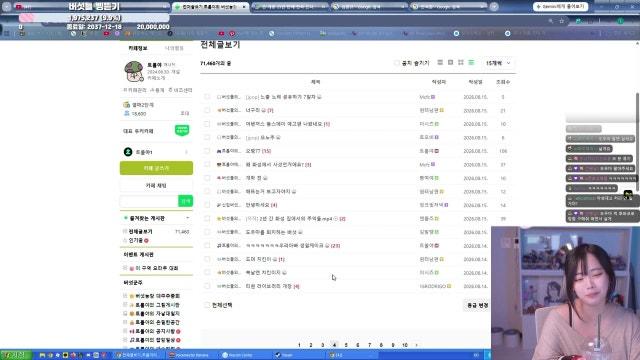
Task: Click the mushroom cafe profile image
Action: coord(133,71)
